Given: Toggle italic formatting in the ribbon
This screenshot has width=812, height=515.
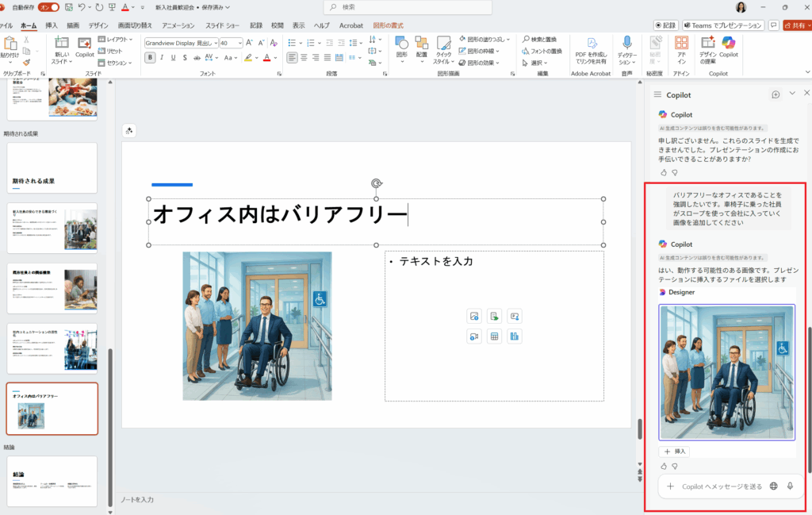Looking at the screenshot, I should click(162, 58).
